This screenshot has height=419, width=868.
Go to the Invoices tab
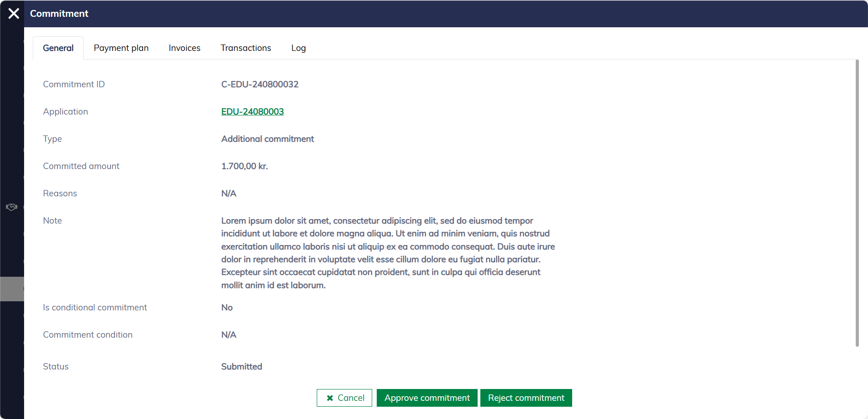184,48
